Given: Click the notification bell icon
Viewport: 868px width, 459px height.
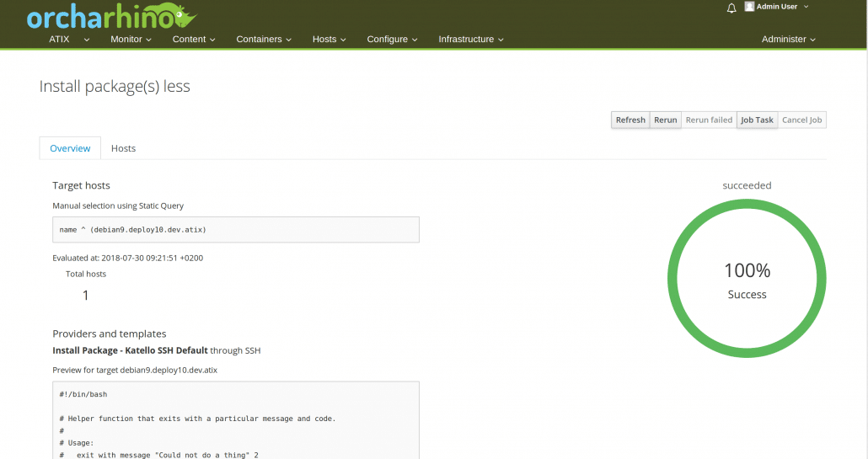Looking at the screenshot, I should [731, 8].
